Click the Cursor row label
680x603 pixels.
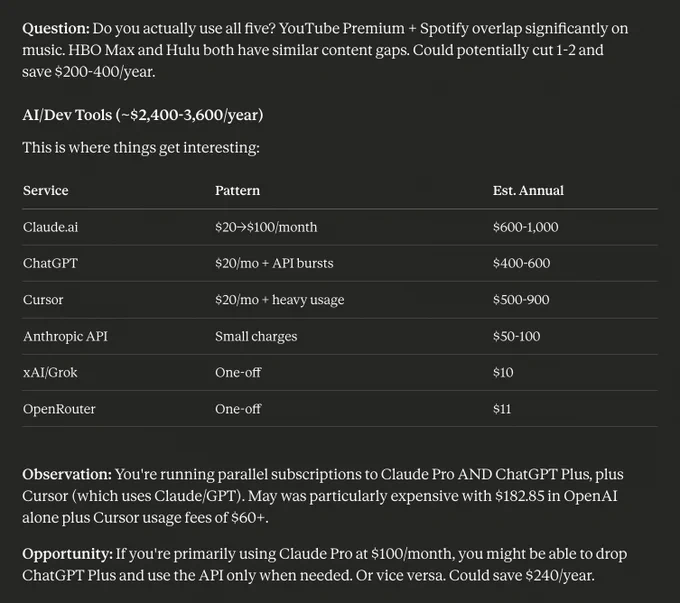[43, 300]
